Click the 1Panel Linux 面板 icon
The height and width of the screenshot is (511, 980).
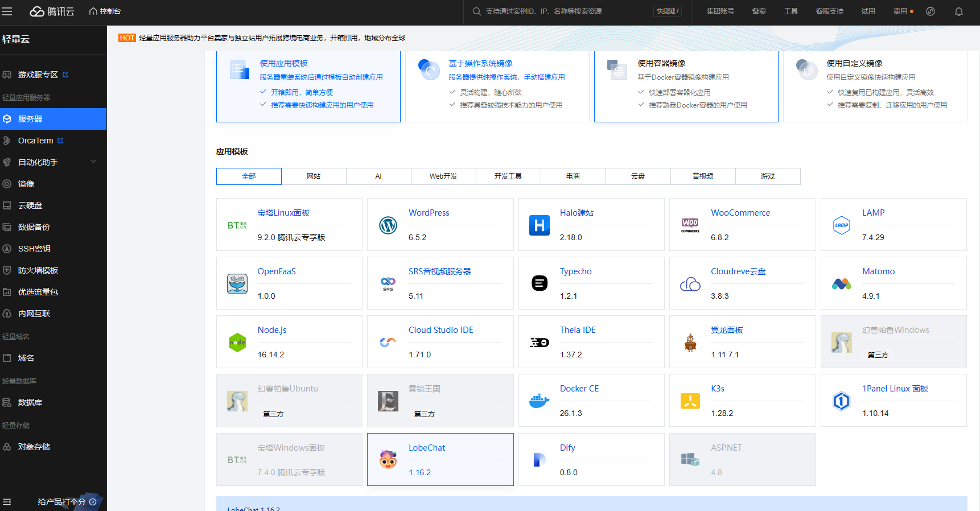842,401
